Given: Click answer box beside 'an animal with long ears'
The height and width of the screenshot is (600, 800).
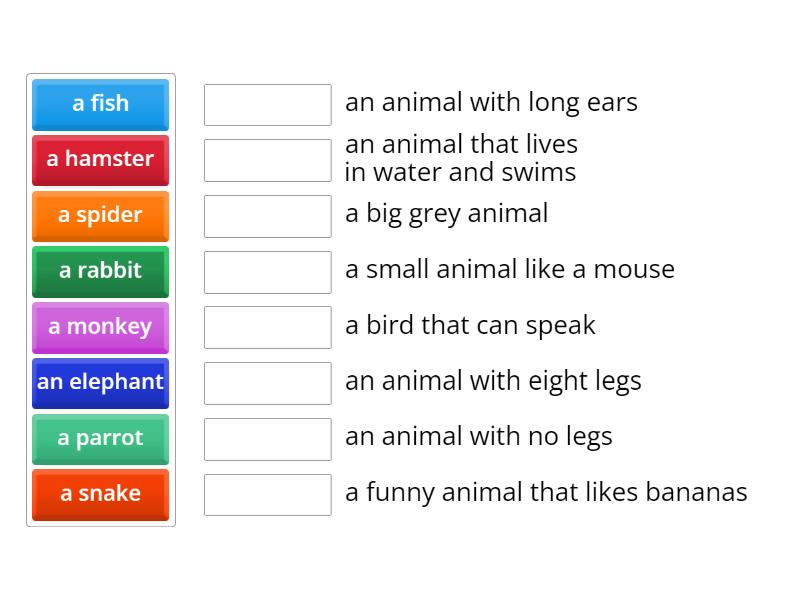Looking at the screenshot, I should pos(267,105).
